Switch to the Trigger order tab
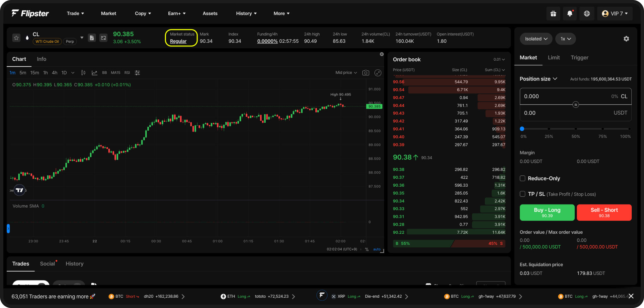The height and width of the screenshot is (308, 644). (580, 58)
